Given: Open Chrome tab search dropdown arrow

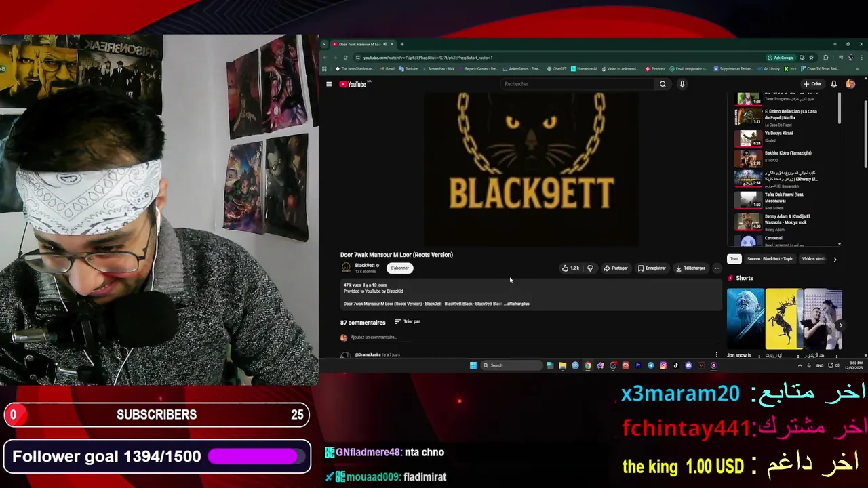Looking at the screenshot, I should click(324, 44).
